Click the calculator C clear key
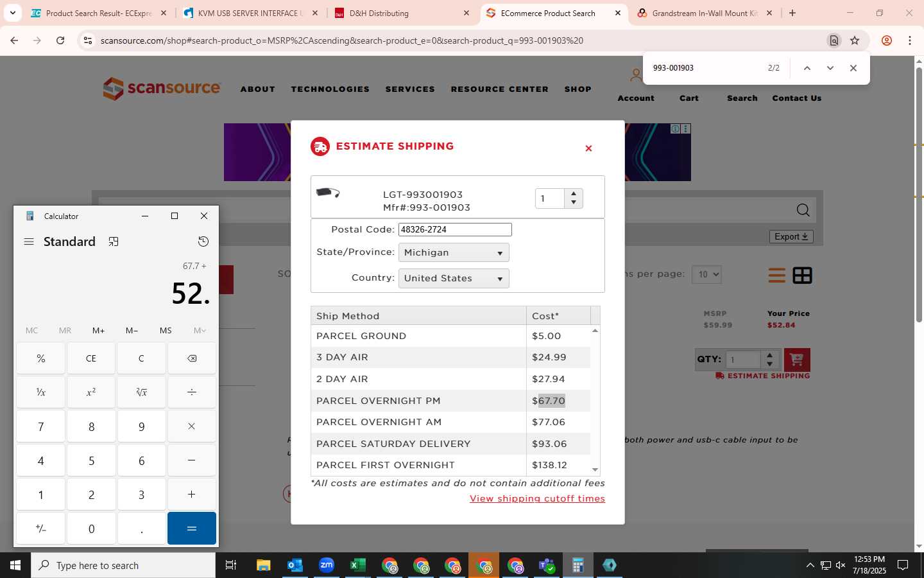This screenshot has height=578, width=924. tap(141, 358)
